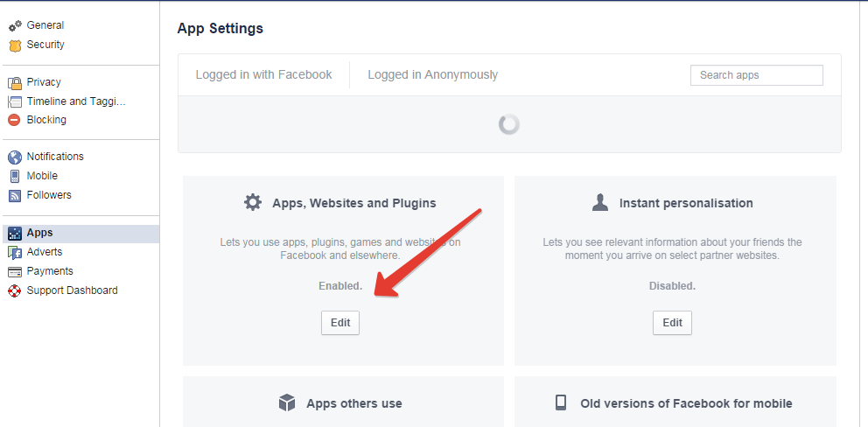Viewport: 868px width, 427px height.
Task: Click the Blocking red stop icon
Action: tap(15, 121)
